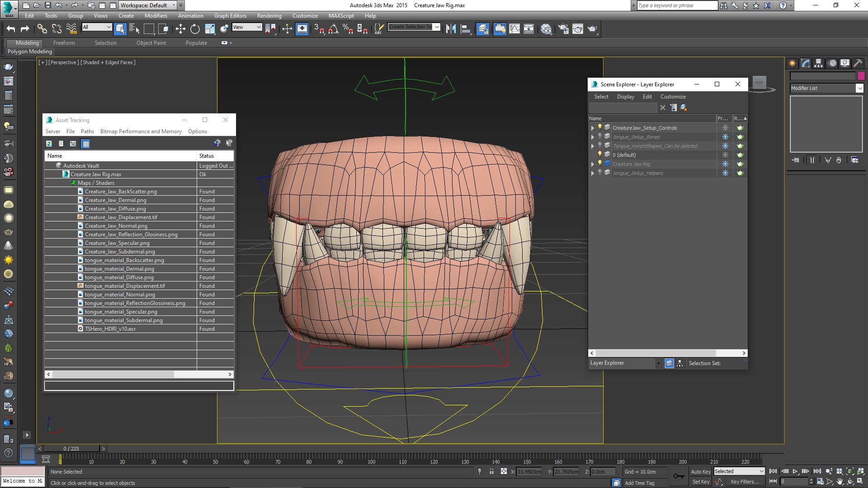Expand the CreatureJaw_Setup_Controls layer
This screenshot has width=868, height=488.
coord(592,128)
